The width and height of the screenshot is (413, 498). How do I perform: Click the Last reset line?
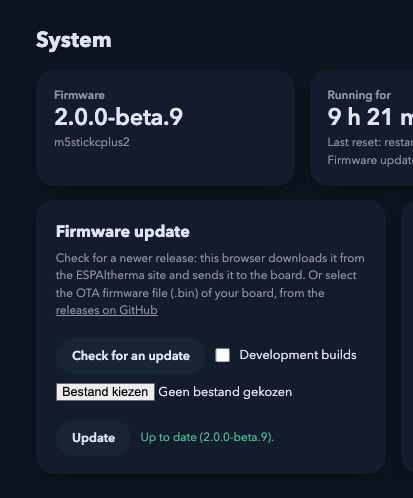(x=370, y=142)
